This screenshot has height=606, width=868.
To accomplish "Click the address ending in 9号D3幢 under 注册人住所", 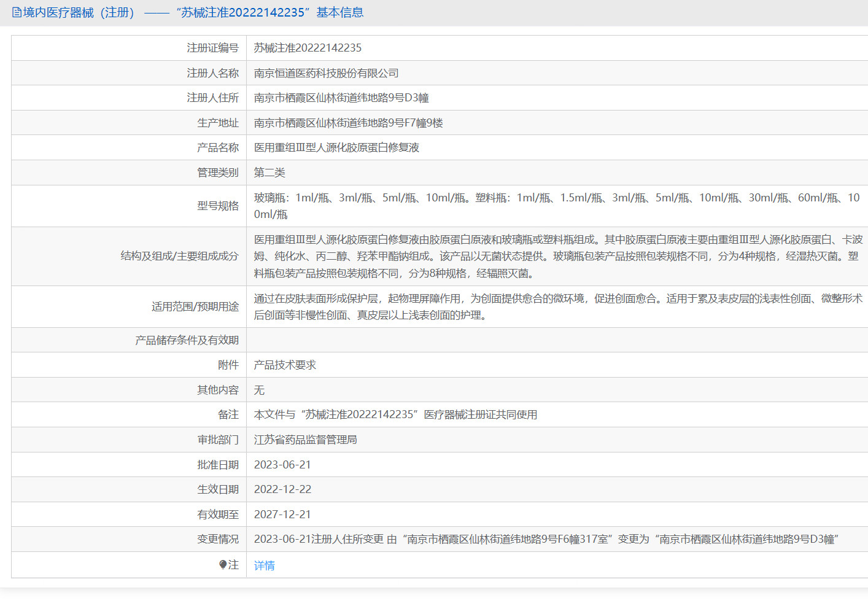I will click(x=341, y=98).
